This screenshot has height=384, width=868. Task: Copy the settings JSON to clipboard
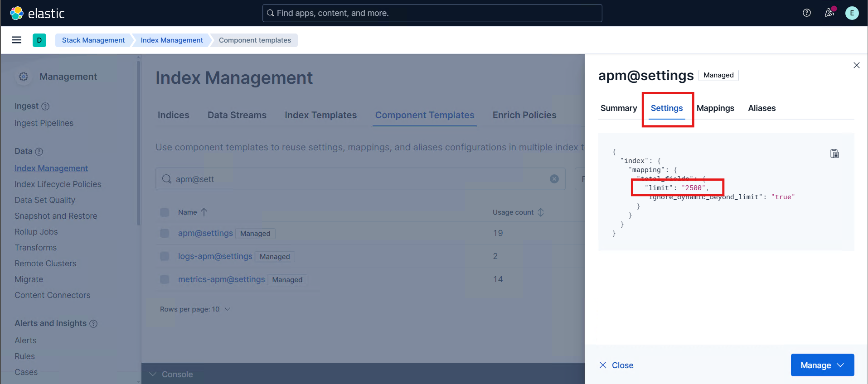tap(834, 154)
